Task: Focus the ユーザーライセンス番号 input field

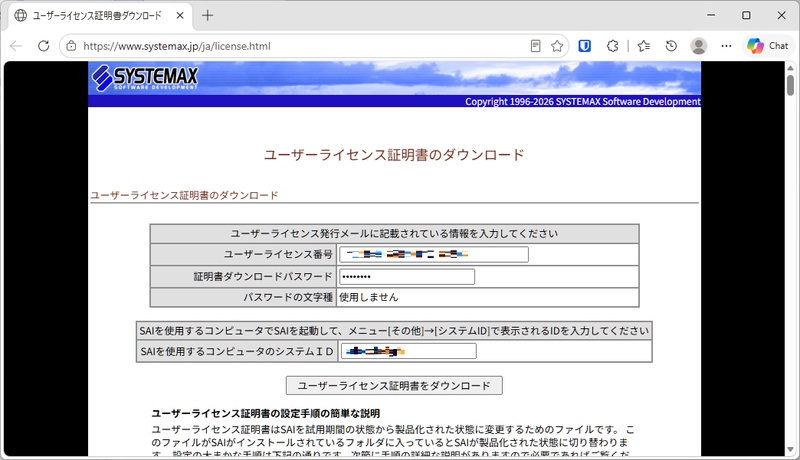Action: click(x=434, y=254)
